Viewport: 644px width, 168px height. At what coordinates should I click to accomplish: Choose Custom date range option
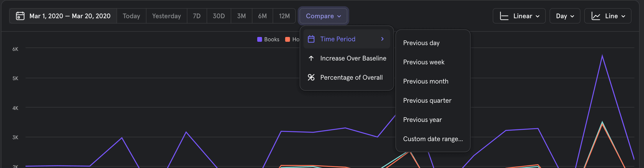pos(433,139)
